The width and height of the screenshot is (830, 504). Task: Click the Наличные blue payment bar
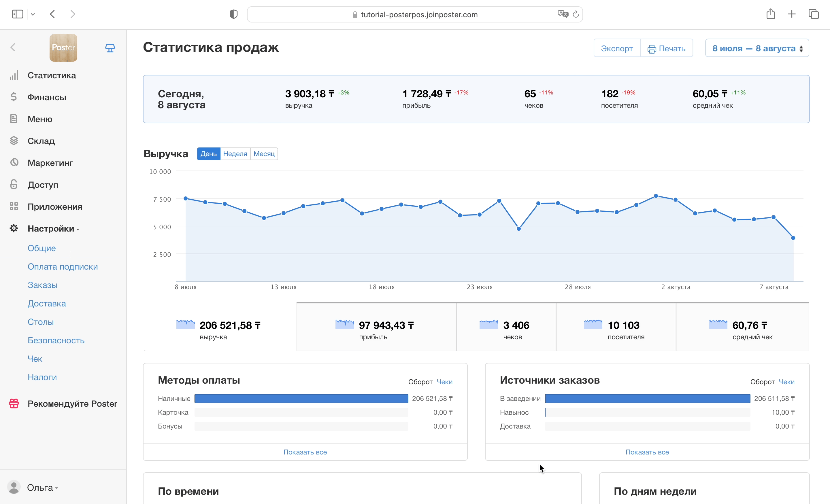tap(301, 399)
